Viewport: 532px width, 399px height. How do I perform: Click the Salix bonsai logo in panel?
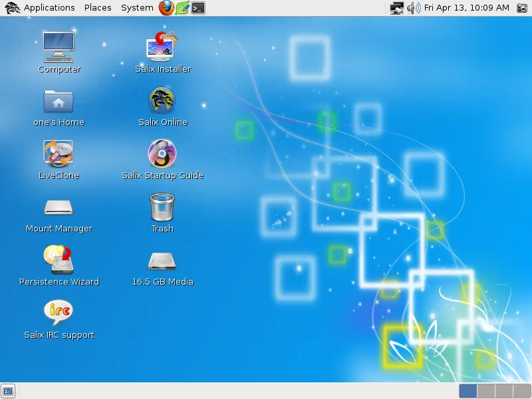point(12,8)
